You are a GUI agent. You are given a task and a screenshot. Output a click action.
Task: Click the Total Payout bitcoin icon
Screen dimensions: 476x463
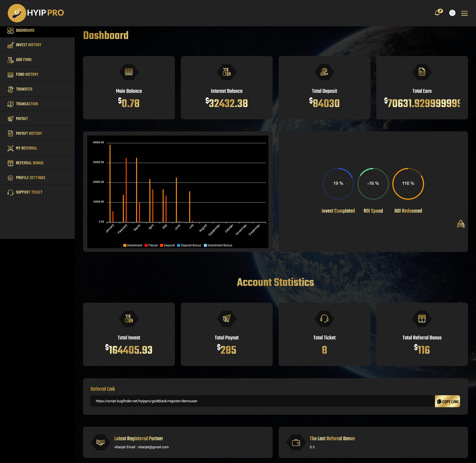[x=226, y=319]
